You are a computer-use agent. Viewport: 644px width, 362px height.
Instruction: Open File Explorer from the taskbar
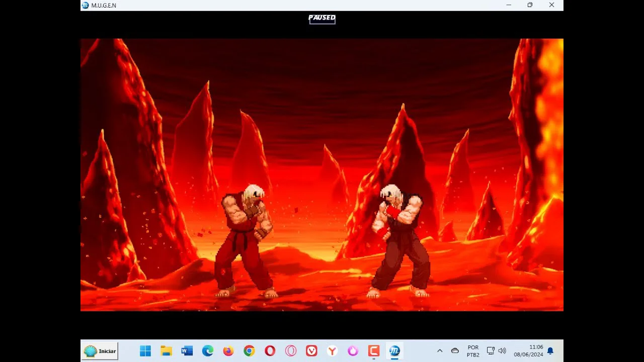[x=166, y=351]
